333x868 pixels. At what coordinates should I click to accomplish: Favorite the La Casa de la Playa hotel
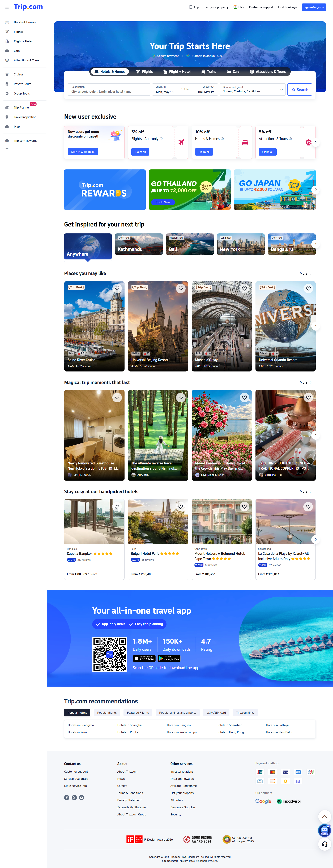coord(308,507)
